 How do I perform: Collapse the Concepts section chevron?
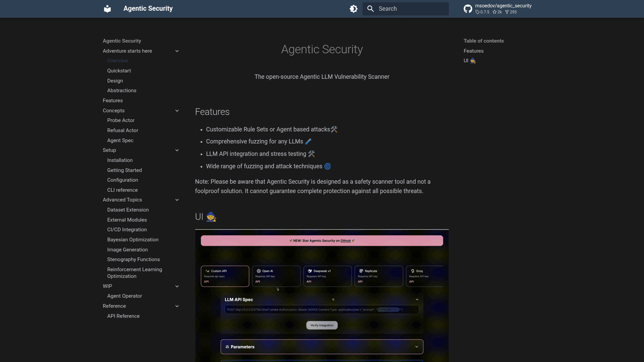(x=177, y=111)
